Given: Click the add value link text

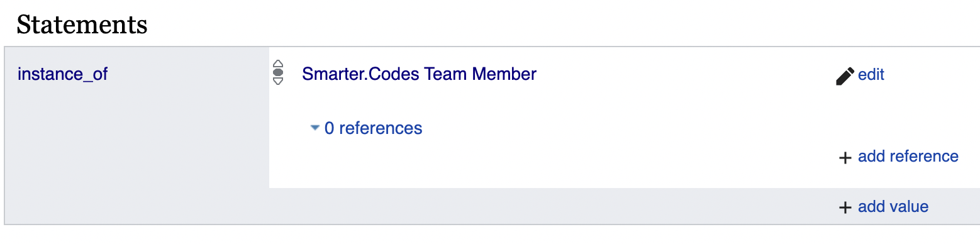Looking at the screenshot, I should pos(893,206).
